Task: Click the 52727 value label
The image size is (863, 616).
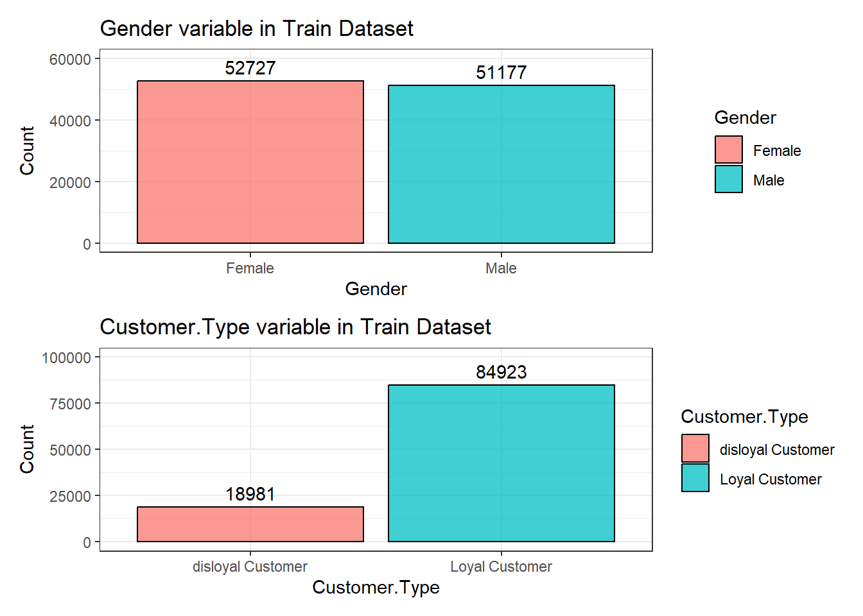Action: coord(250,68)
